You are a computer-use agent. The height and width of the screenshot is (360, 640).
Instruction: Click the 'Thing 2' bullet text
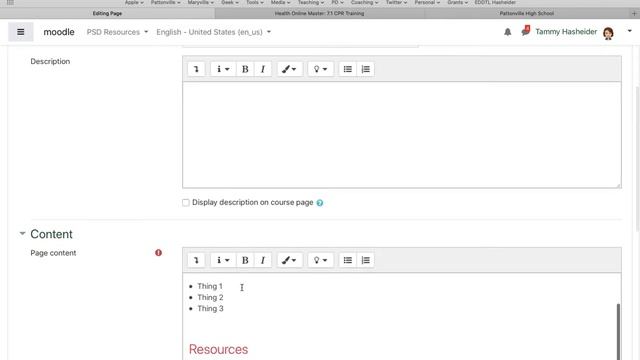point(210,298)
